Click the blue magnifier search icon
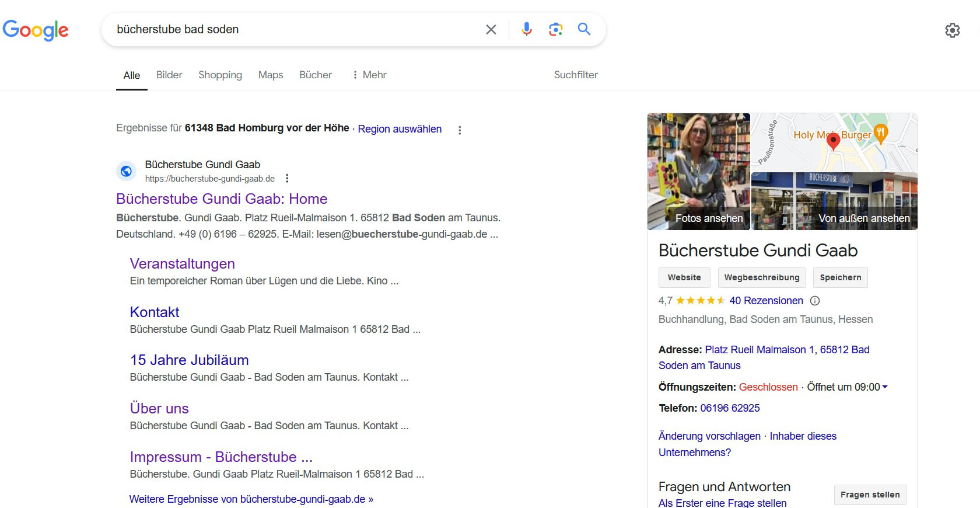This screenshot has height=508, width=980. point(584,29)
